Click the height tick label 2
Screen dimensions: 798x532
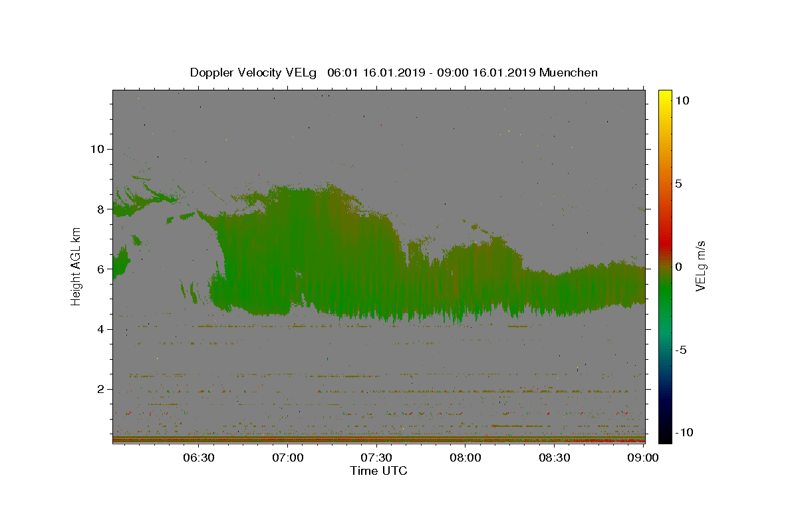[x=101, y=389]
